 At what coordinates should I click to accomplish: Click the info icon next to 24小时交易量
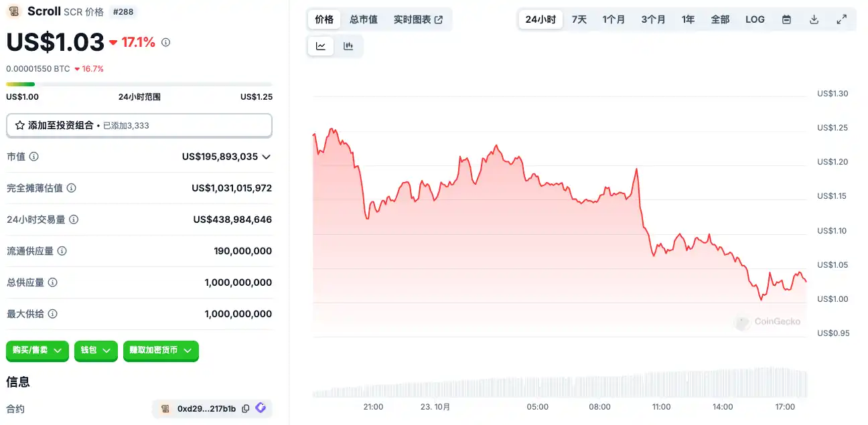[74, 220]
